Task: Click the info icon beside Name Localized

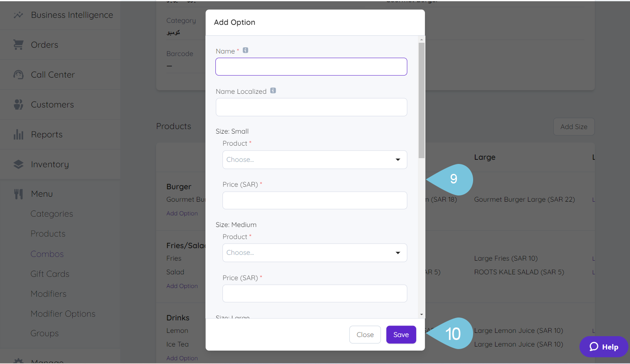Action: 273,90
